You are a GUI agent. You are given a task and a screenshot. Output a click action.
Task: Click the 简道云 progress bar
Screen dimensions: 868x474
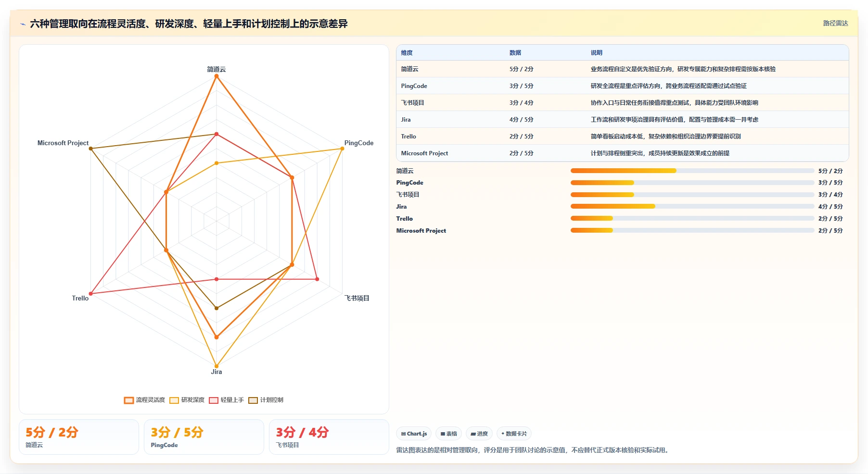point(692,171)
